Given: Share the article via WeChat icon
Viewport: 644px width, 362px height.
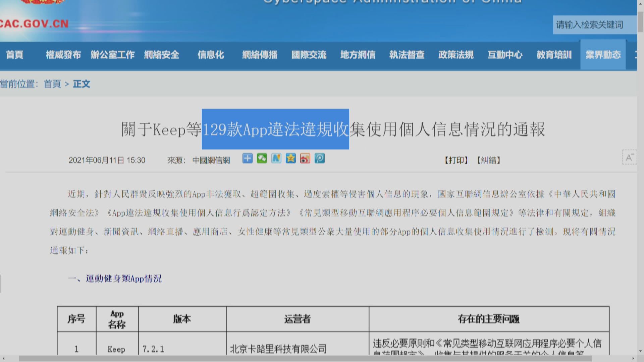Looking at the screenshot, I should [262, 159].
